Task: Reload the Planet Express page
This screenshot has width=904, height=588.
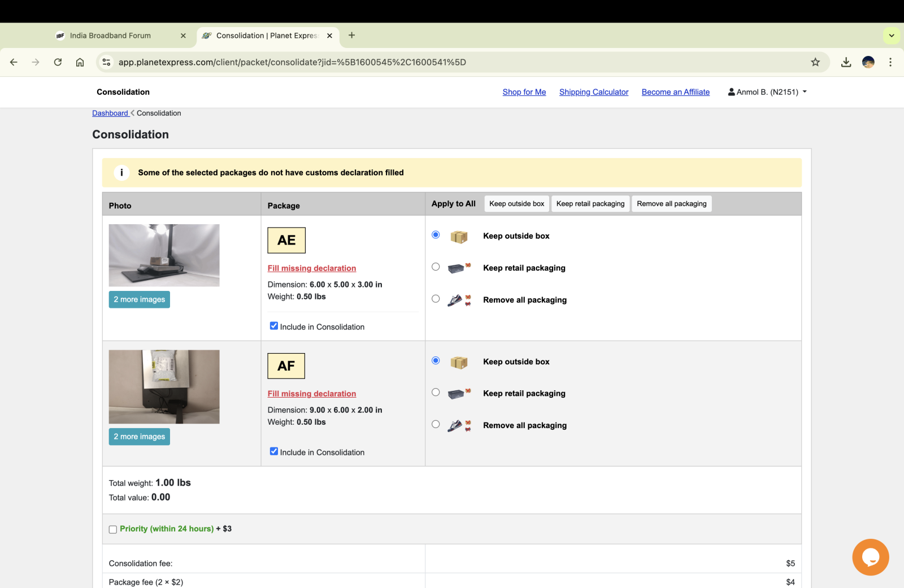Action: point(58,62)
